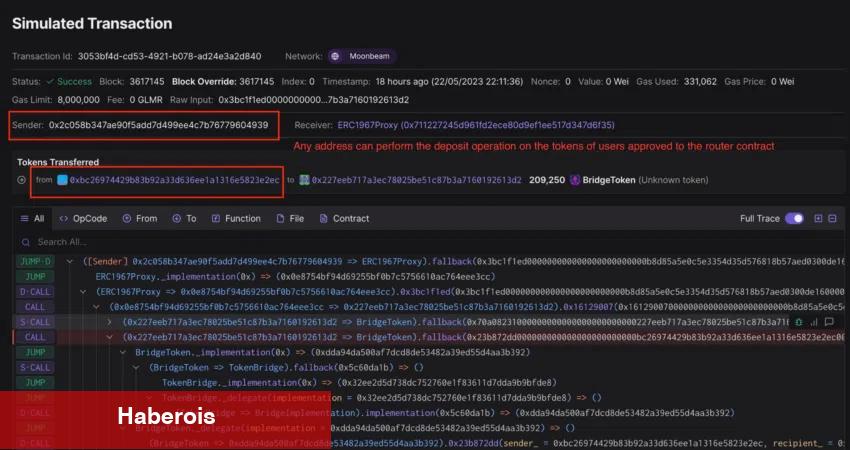Image resolution: width=850 pixels, height=450 pixels.
Task: Open the to address 0x227eeb717a3e… link
Action: 416,180
